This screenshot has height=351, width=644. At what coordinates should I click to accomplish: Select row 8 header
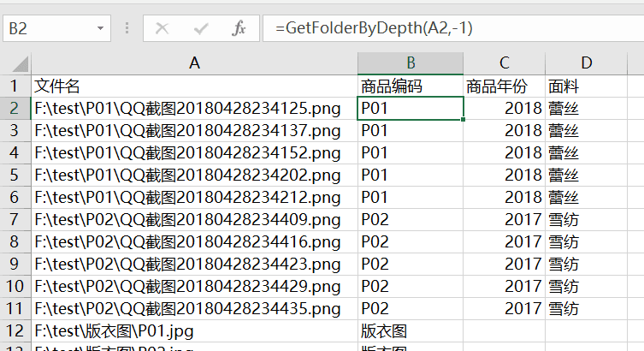pos(15,241)
